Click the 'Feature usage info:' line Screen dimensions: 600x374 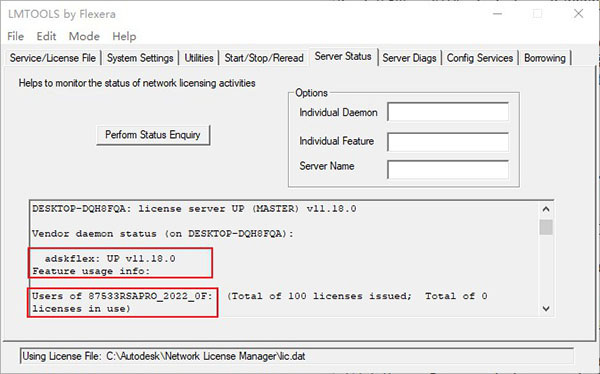[x=91, y=271]
